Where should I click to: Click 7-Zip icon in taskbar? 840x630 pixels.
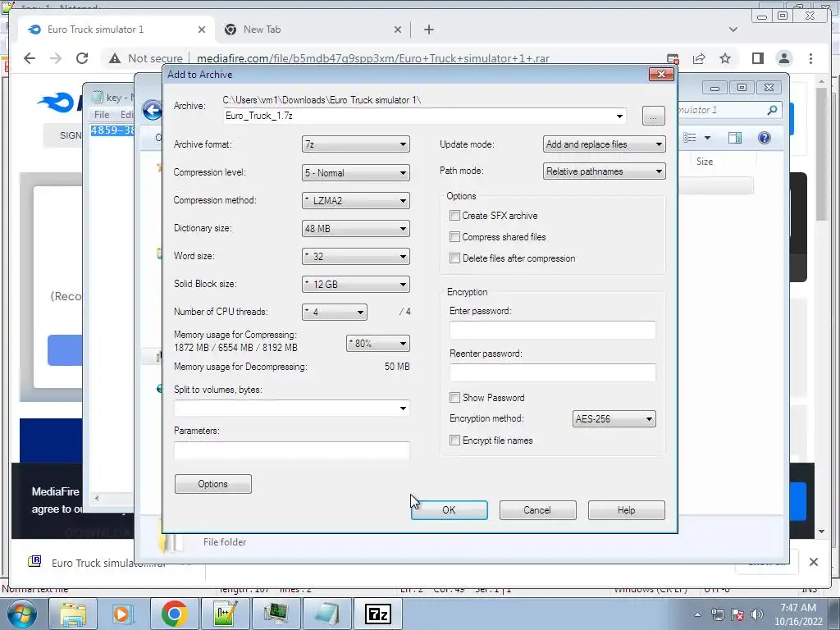point(377,614)
